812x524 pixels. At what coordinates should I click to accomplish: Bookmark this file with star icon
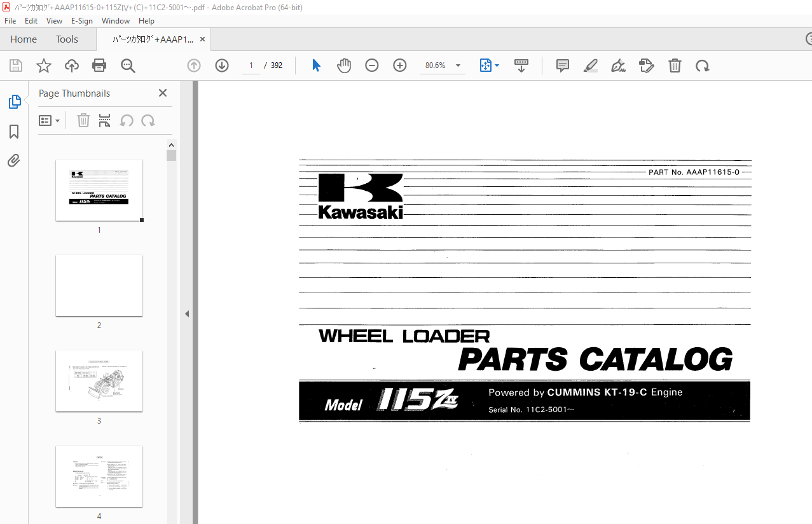pos(44,65)
